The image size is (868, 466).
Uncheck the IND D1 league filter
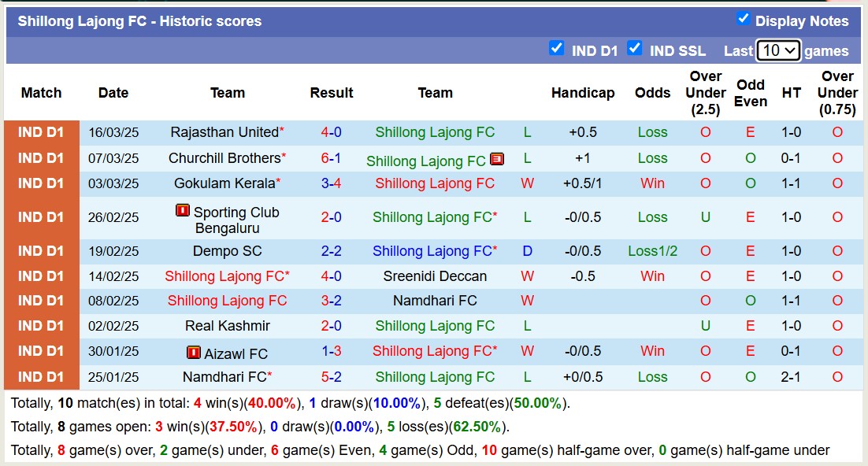pos(557,49)
